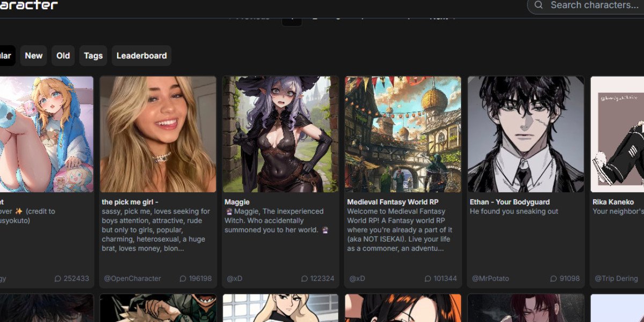Open Ethan bodyguard character image
The image size is (644, 322).
point(526,134)
